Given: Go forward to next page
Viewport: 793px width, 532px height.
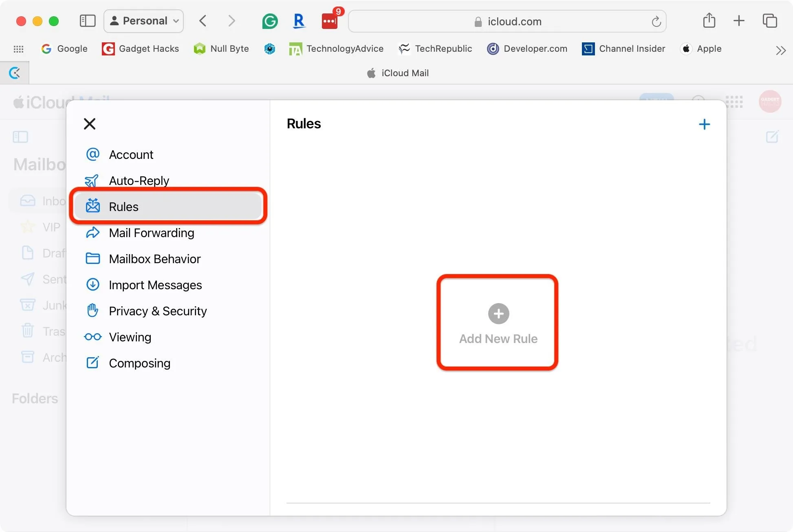Looking at the screenshot, I should click(x=231, y=21).
